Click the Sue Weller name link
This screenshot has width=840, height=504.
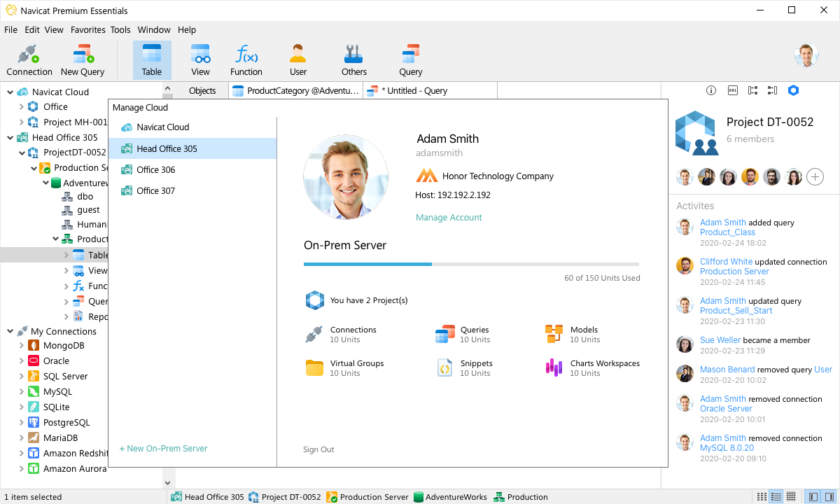720,340
